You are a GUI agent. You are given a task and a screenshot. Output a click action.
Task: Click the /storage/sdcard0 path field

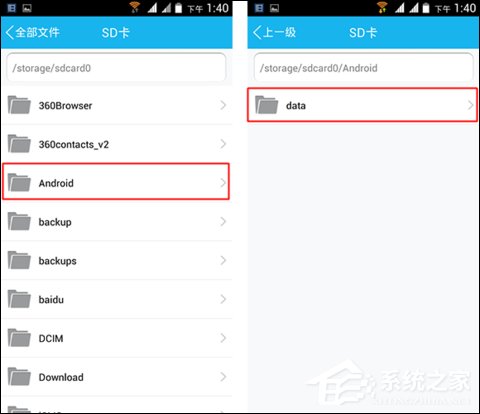(116, 68)
